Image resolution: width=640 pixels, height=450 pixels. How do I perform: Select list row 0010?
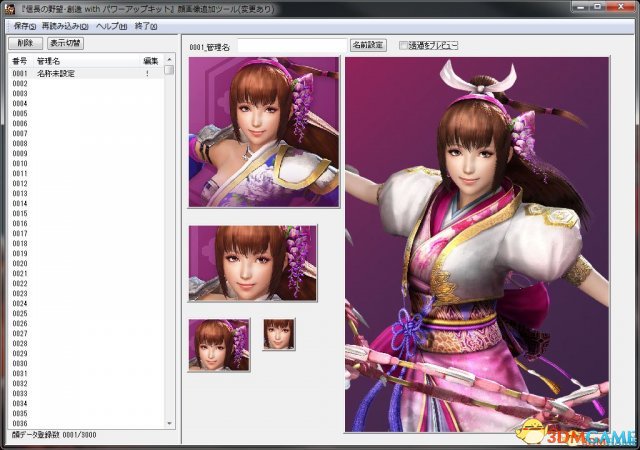pyautogui.click(x=86, y=163)
